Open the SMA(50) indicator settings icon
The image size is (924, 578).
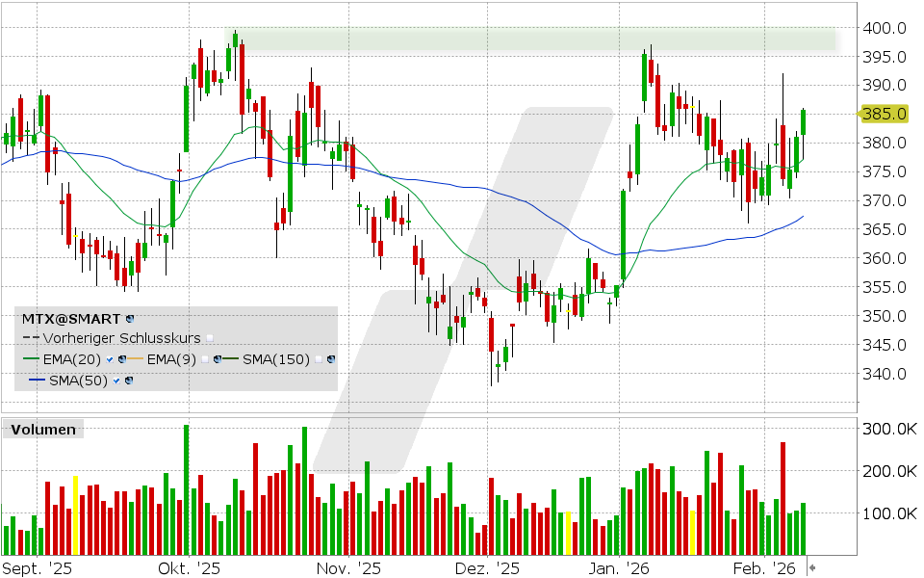(x=127, y=380)
